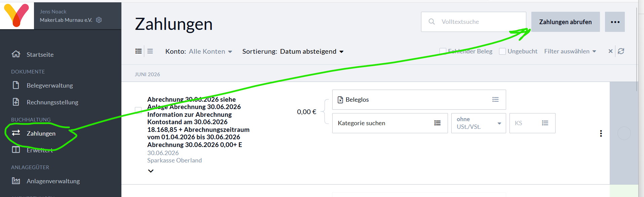644x197 pixels.
Task: Switch to compact list view icon
Action: 150,51
